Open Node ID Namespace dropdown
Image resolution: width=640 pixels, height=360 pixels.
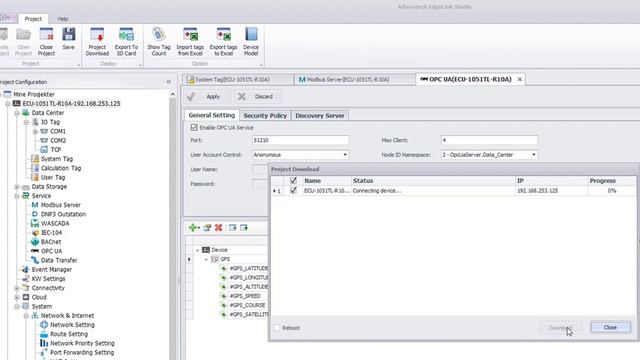[x=533, y=155]
